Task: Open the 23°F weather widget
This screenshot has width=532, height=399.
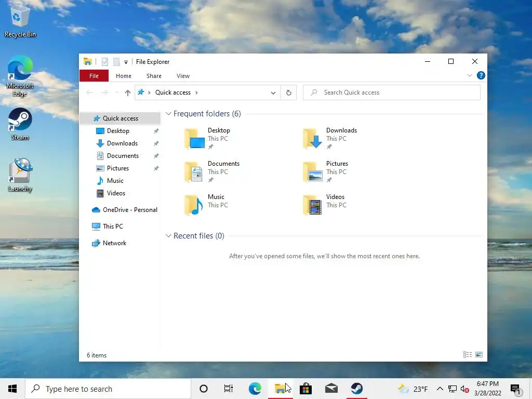Action: click(x=413, y=389)
